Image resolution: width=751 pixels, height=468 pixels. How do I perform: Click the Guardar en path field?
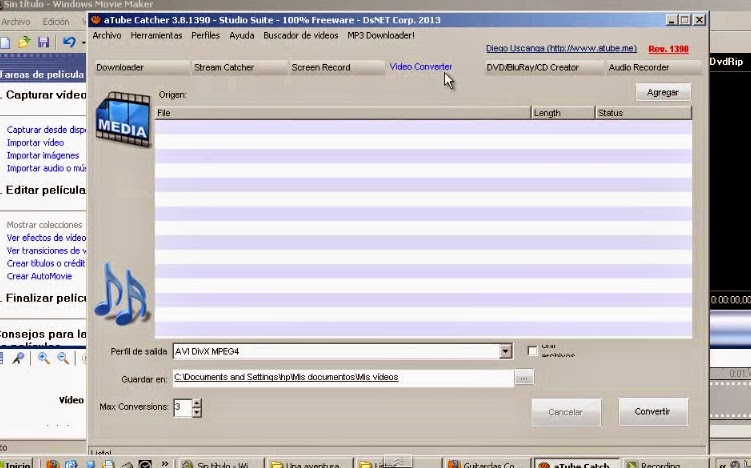(343, 377)
